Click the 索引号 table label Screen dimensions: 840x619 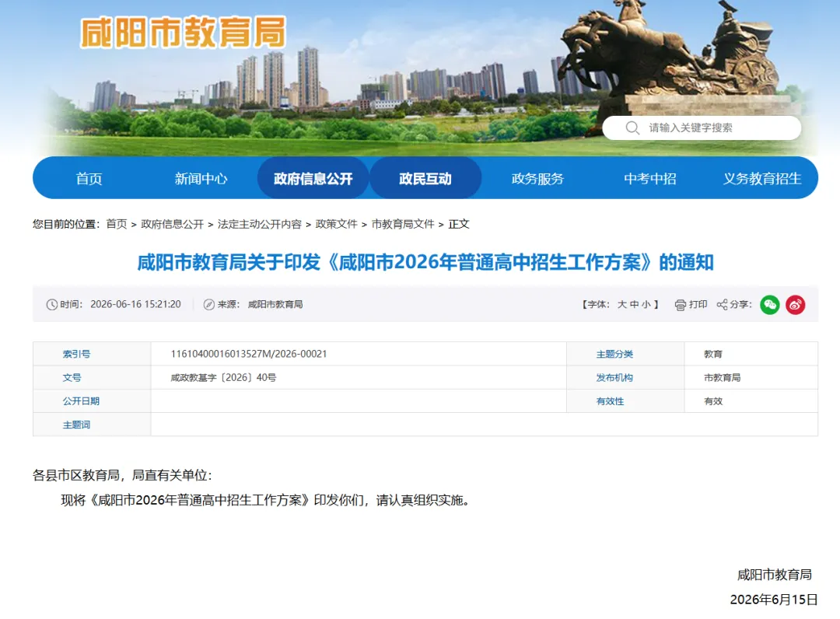pos(76,354)
